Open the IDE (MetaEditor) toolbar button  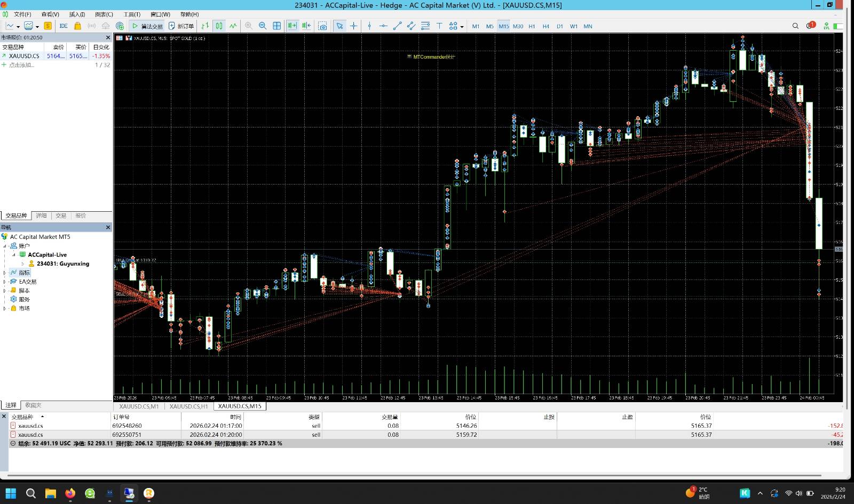tap(64, 26)
